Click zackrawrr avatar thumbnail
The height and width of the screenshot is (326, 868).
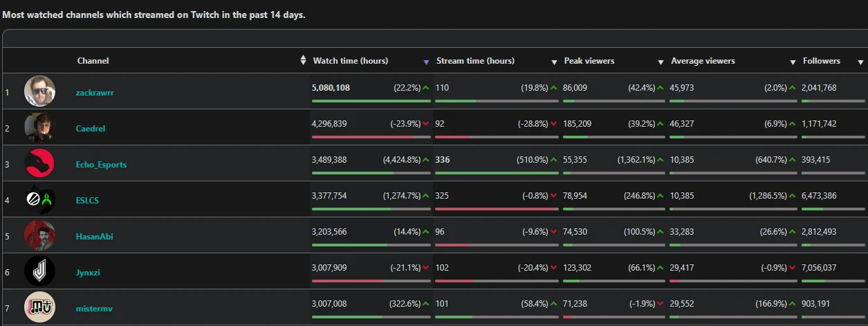(x=39, y=91)
